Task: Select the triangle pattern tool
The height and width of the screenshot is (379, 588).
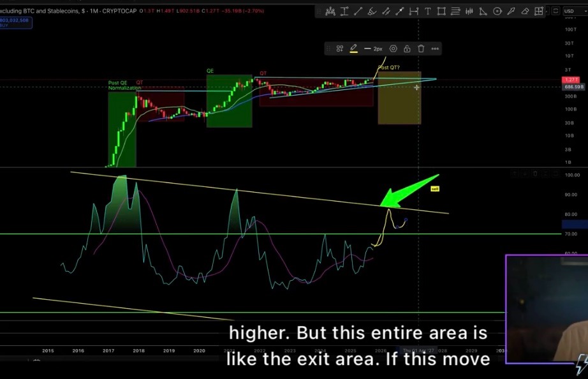Action: tap(483, 11)
